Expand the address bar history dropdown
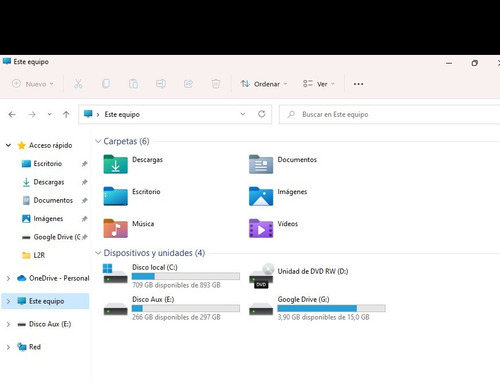This screenshot has height=383, width=500. pos(243,114)
